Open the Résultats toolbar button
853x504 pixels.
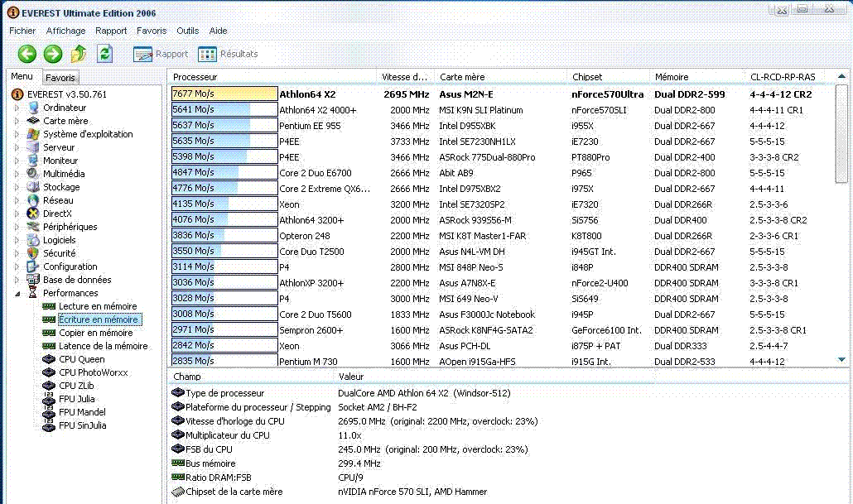point(228,54)
